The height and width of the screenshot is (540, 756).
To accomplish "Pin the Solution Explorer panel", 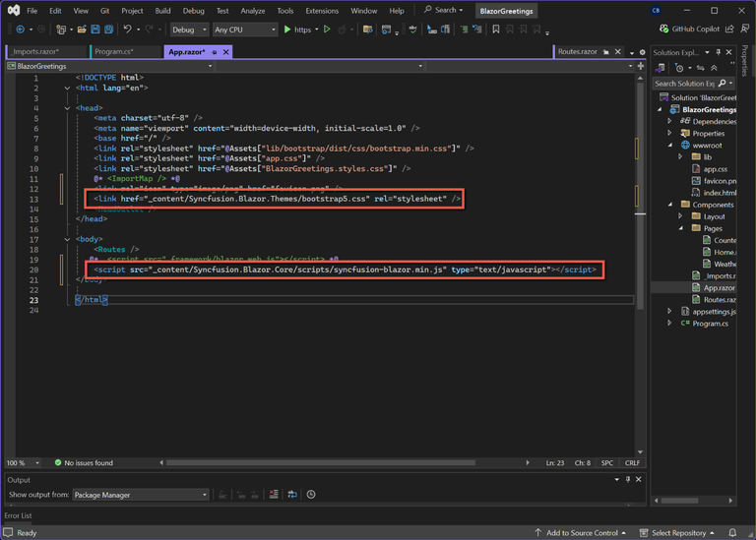I will (x=719, y=52).
